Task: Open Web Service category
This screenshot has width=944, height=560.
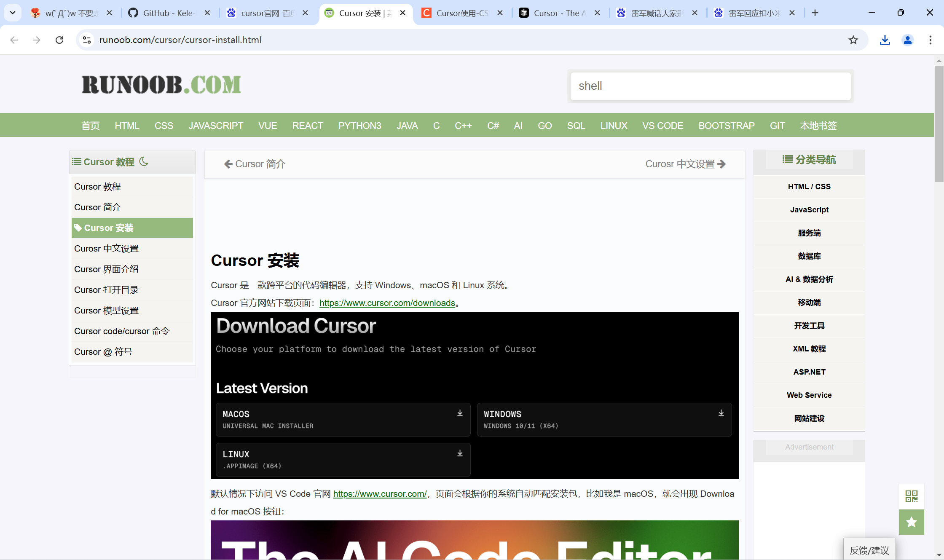Action: pyautogui.click(x=809, y=395)
